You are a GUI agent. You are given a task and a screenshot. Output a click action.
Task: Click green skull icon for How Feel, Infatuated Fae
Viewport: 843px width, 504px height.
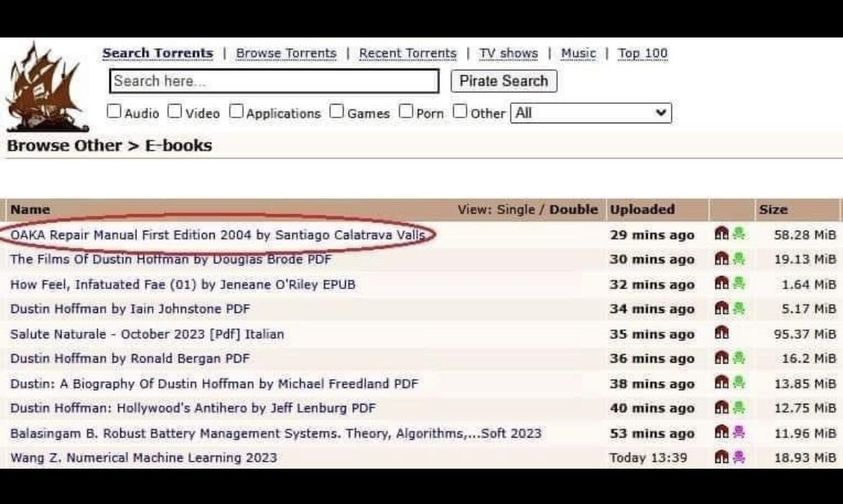(x=739, y=283)
